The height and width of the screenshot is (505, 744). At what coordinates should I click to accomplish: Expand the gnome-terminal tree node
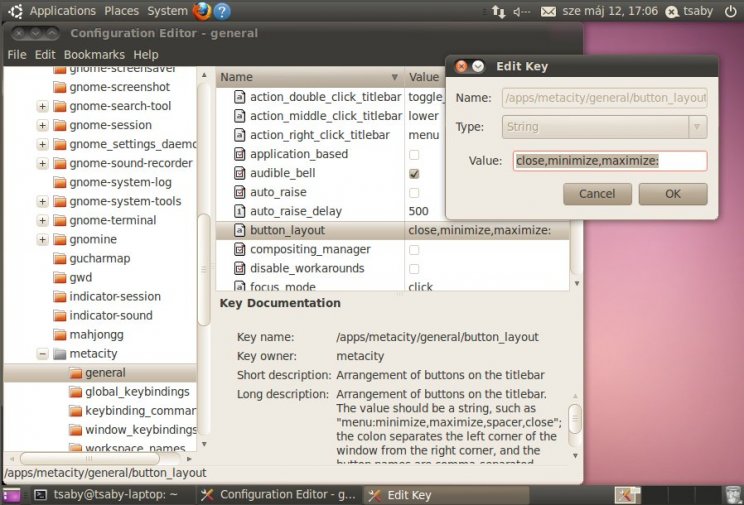pos(43,220)
